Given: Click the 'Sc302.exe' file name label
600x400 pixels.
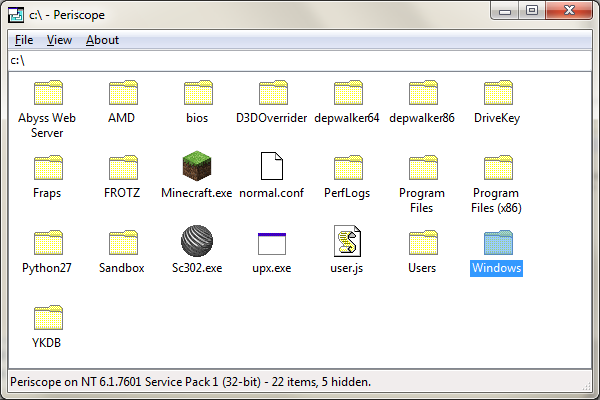Looking at the screenshot, I should click(x=197, y=268).
